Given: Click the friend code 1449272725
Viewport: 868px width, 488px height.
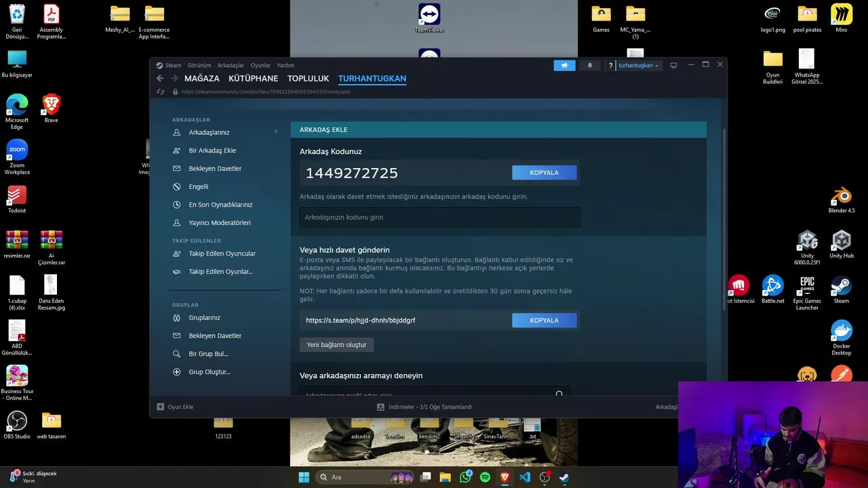Looking at the screenshot, I should click(x=351, y=173).
